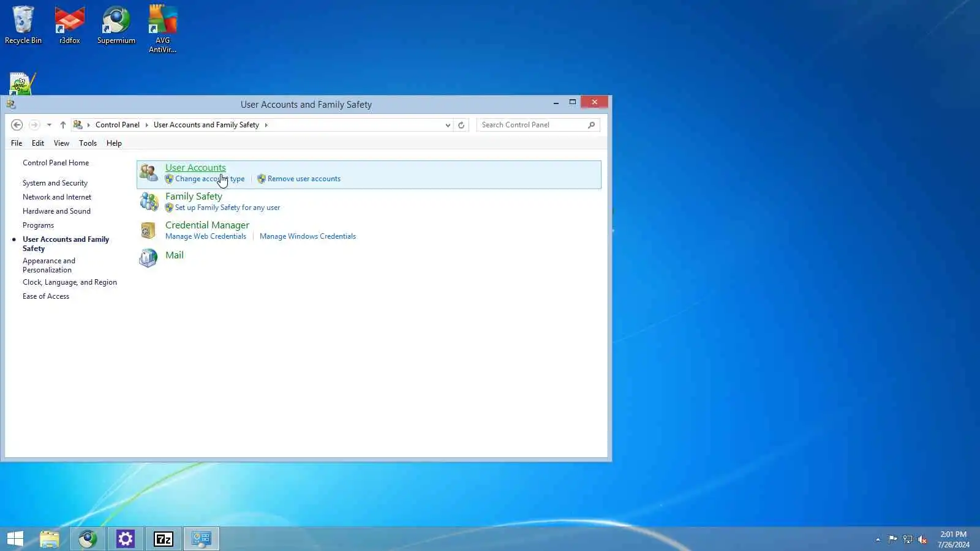The height and width of the screenshot is (551, 980).
Task: Click Change account type link
Action: pyautogui.click(x=209, y=179)
